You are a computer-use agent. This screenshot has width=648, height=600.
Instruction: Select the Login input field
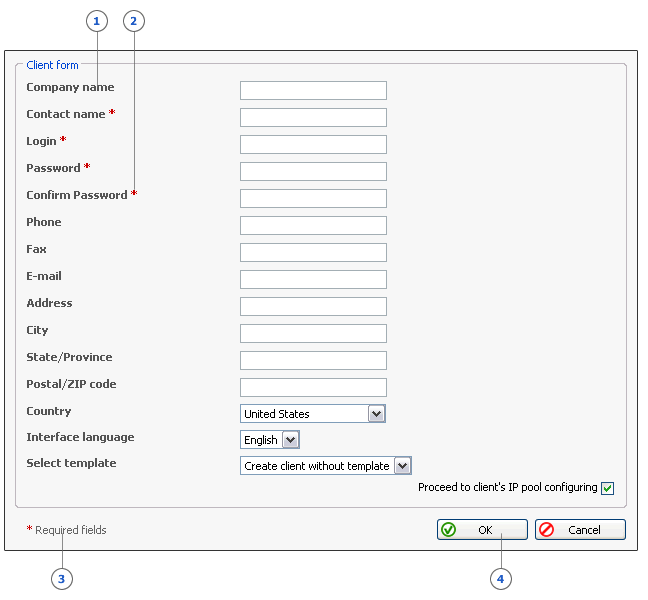point(313,145)
